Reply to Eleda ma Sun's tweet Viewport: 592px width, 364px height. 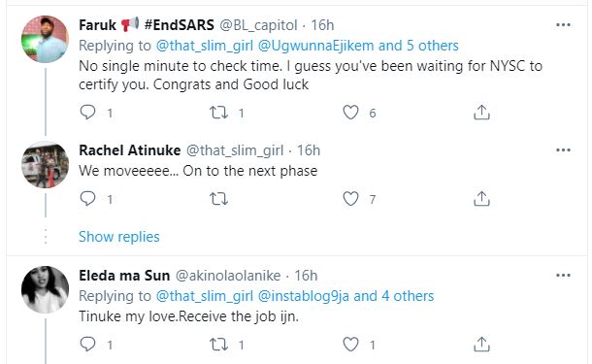point(88,344)
